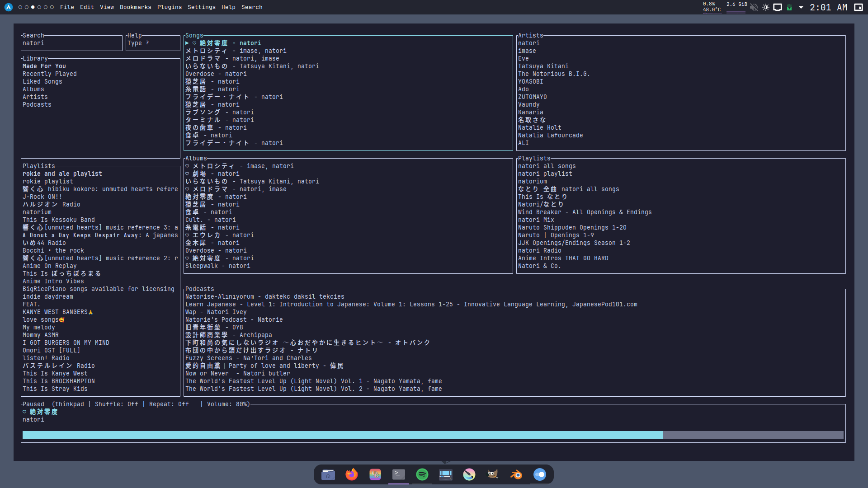
Task: Launch the video editor icon in dock
Action: 446,474
